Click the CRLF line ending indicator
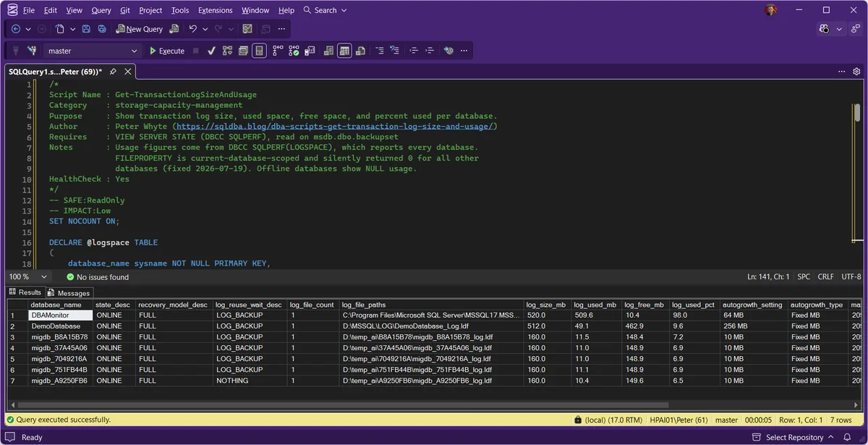The image size is (868, 445). pyautogui.click(x=825, y=277)
